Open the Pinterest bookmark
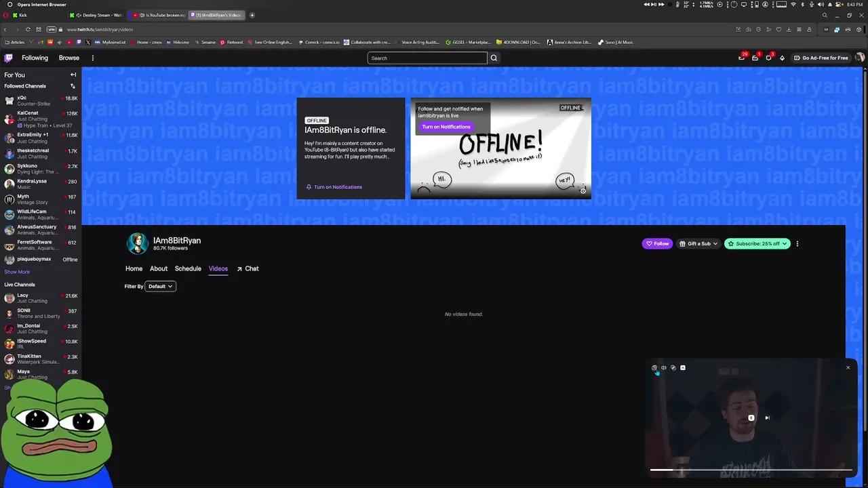 coord(231,42)
